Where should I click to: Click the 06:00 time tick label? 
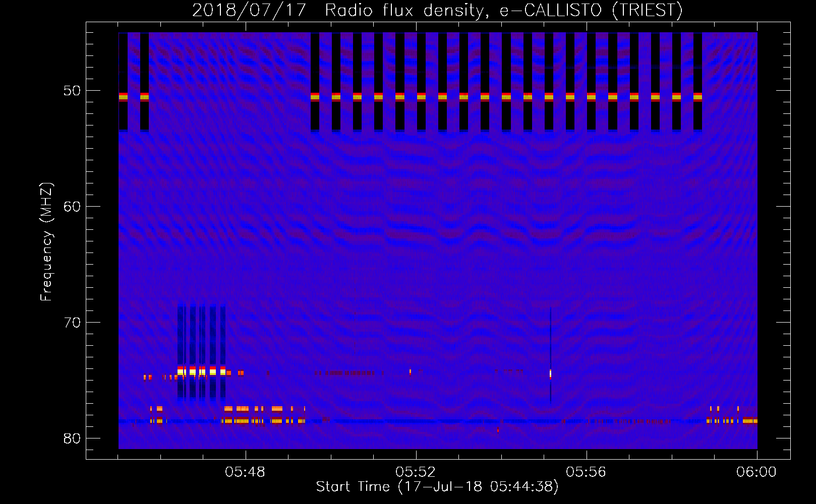coord(756,472)
